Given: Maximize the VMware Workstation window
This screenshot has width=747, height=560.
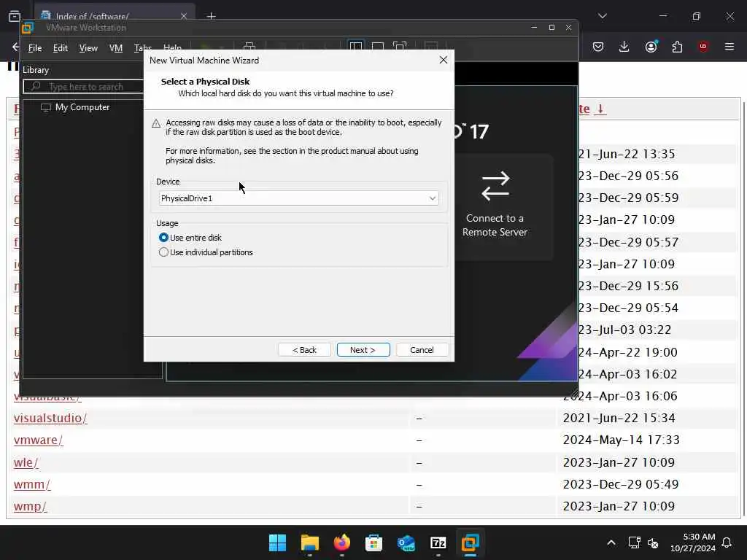Looking at the screenshot, I should pos(551,28).
